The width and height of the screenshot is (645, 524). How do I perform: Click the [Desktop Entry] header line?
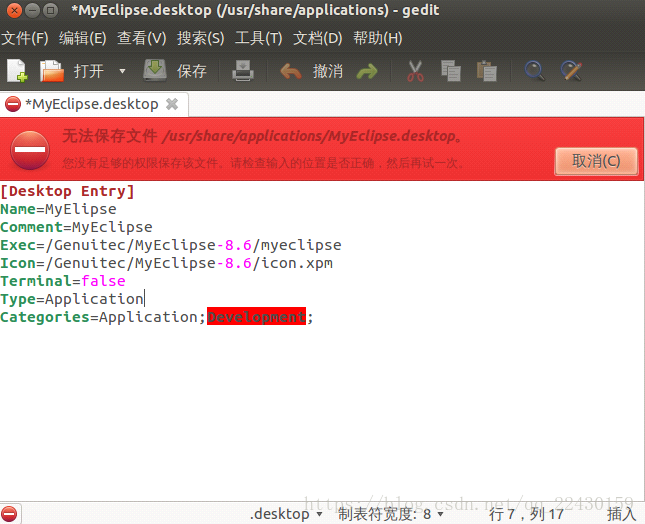(67, 191)
